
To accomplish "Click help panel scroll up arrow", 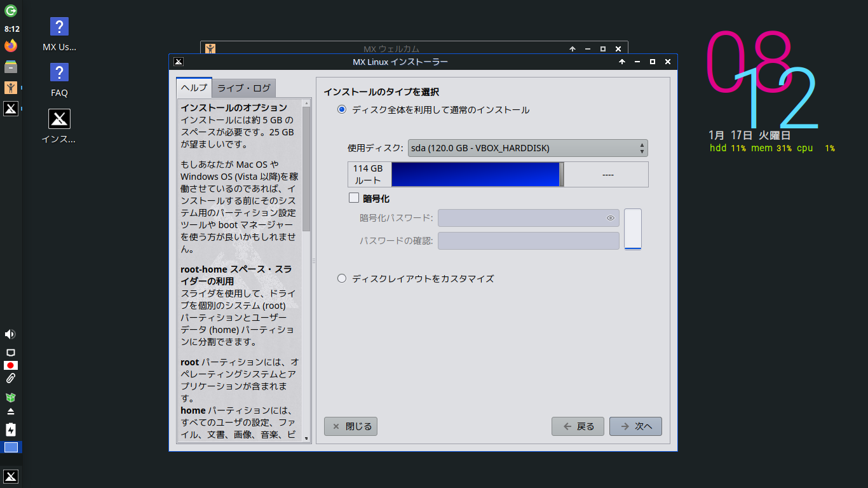I will (x=307, y=102).
